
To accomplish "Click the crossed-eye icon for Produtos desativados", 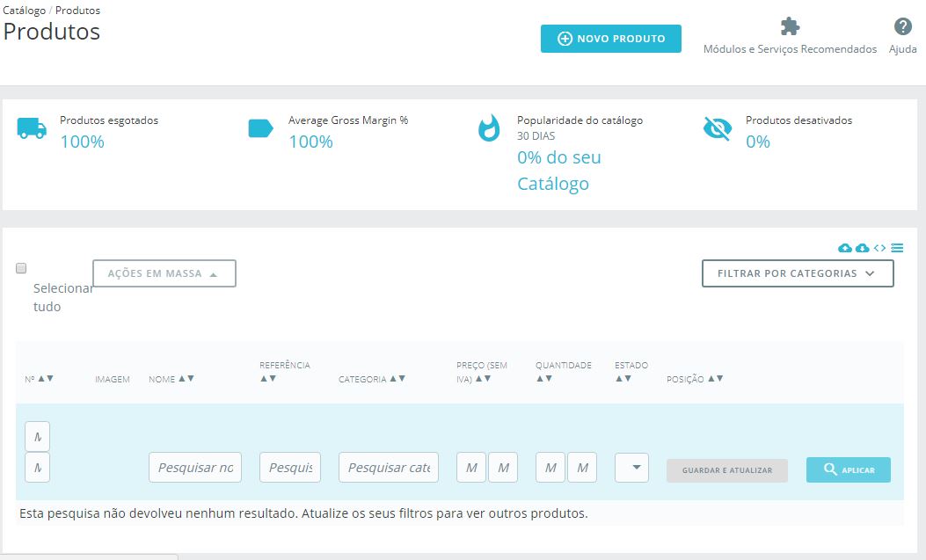I will (718, 128).
